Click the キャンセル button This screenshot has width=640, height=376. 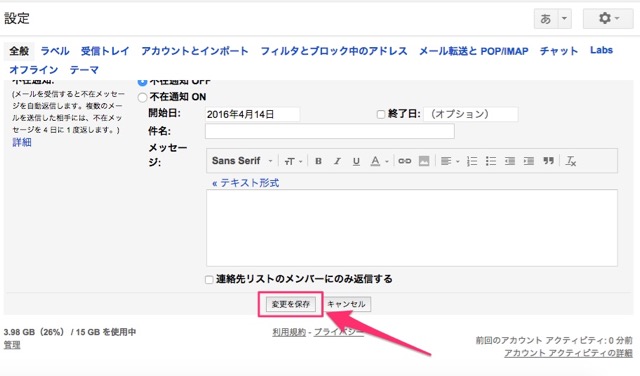pos(346,304)
